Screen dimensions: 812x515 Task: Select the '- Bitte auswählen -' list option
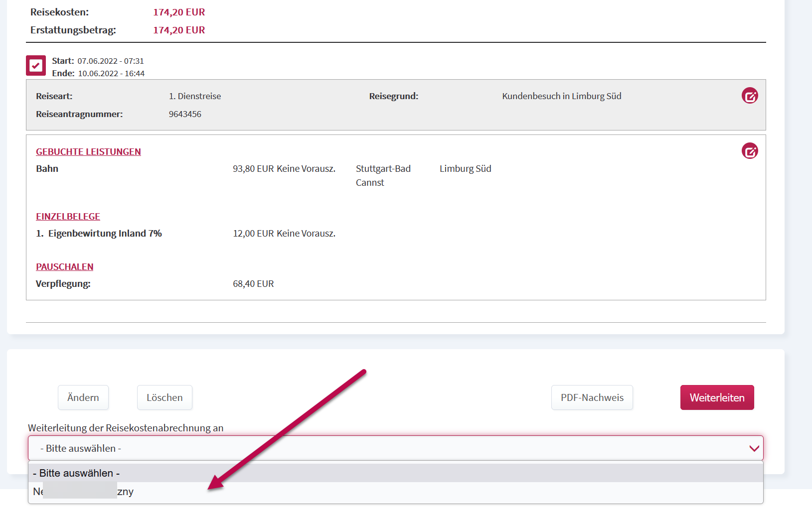396,473
